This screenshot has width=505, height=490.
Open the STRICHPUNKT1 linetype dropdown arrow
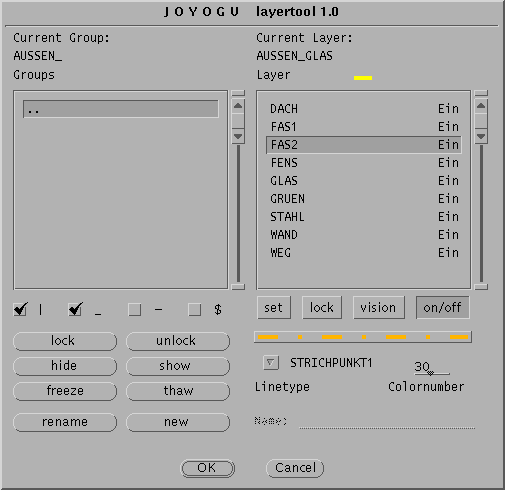pos(270,362)
